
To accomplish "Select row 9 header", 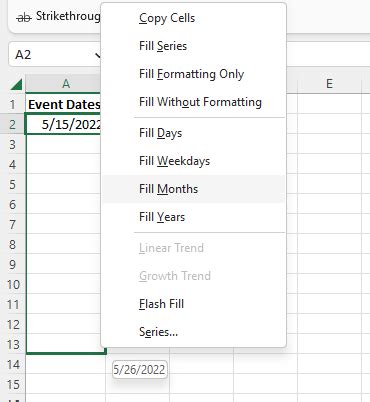I will [13, 265].
